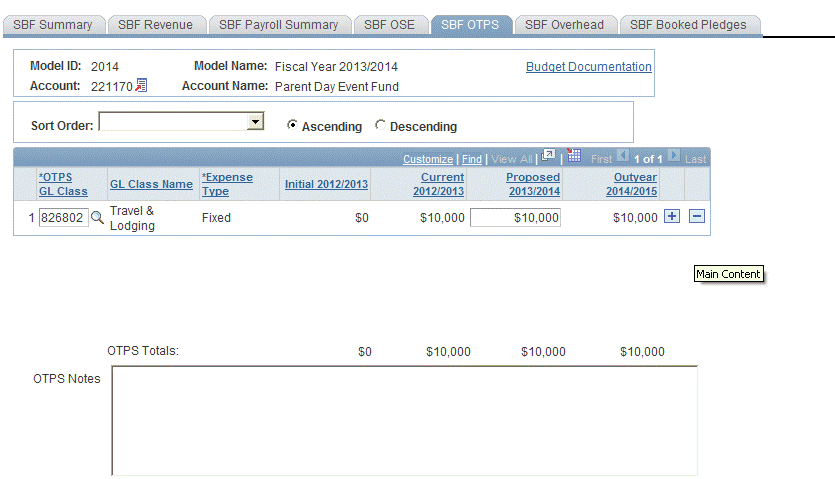Open the GL Class lookup magnifier

97,217
